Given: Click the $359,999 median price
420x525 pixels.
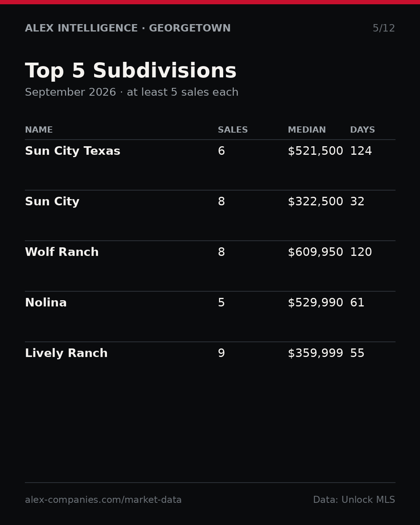Looking at the screenshot, I should 315,353.
